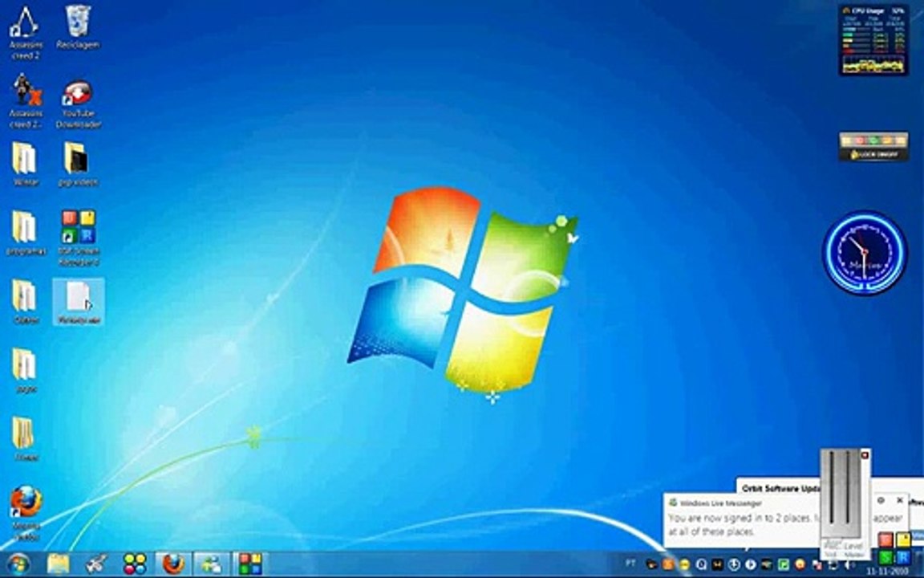
Task: Adjust the left volume level slider
Action: pos(832,487)
